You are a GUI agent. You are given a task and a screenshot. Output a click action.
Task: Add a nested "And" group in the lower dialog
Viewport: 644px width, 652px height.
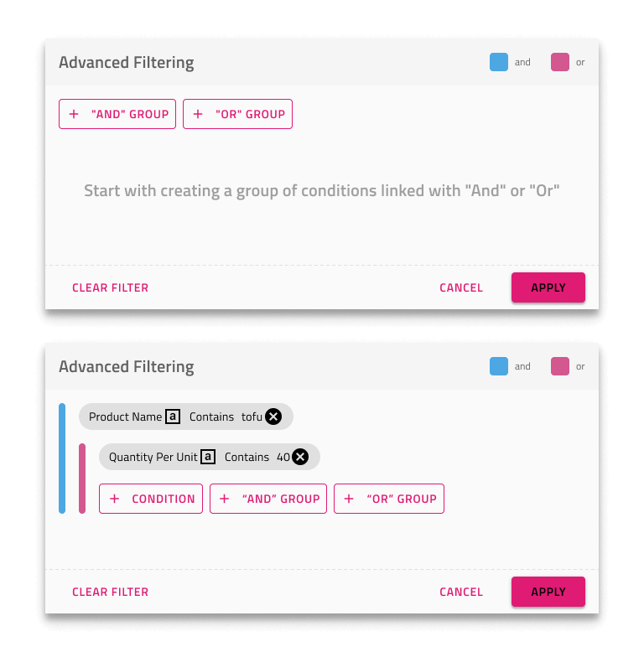coord(268,499)
